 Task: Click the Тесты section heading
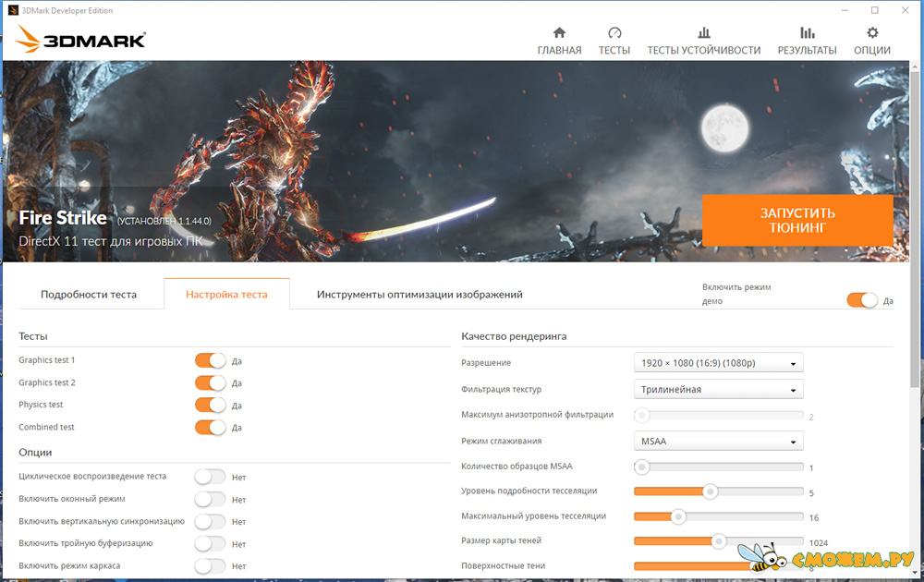(33, 336)
